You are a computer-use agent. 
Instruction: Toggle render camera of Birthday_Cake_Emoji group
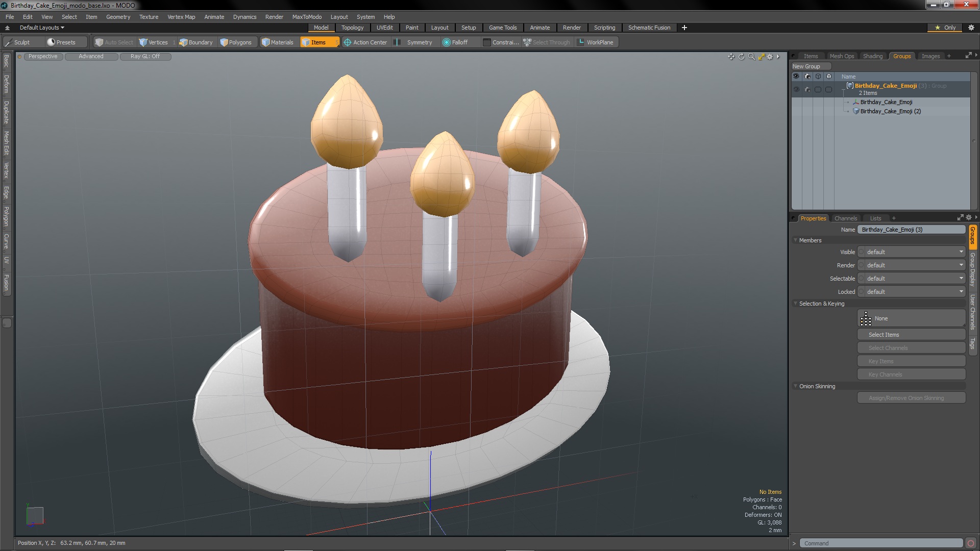coord(807,89)
